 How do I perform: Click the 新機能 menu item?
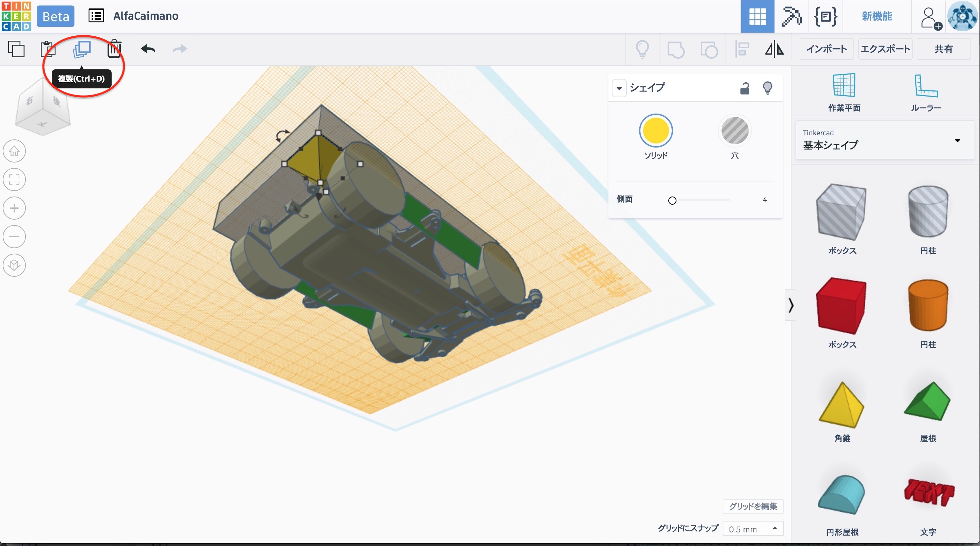pos(877,16)
